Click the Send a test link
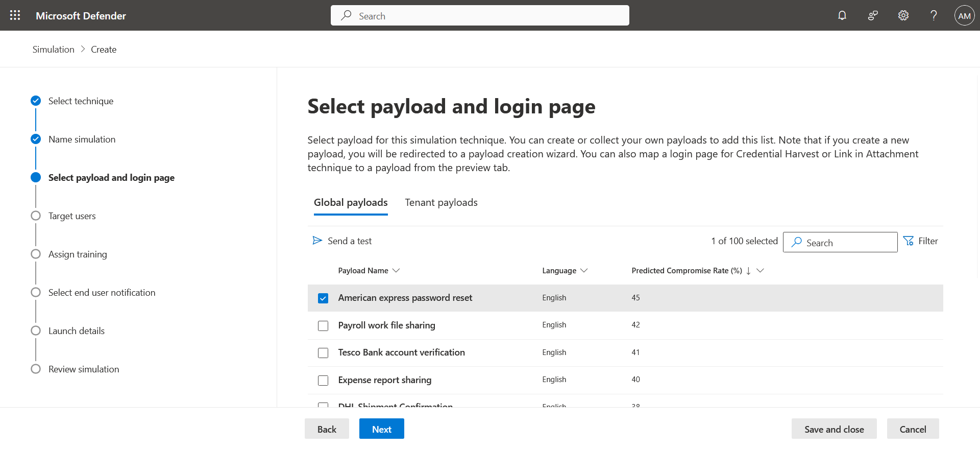Image resolution: width=980 pixels, height=449 pixels. (x=350, y=241)
